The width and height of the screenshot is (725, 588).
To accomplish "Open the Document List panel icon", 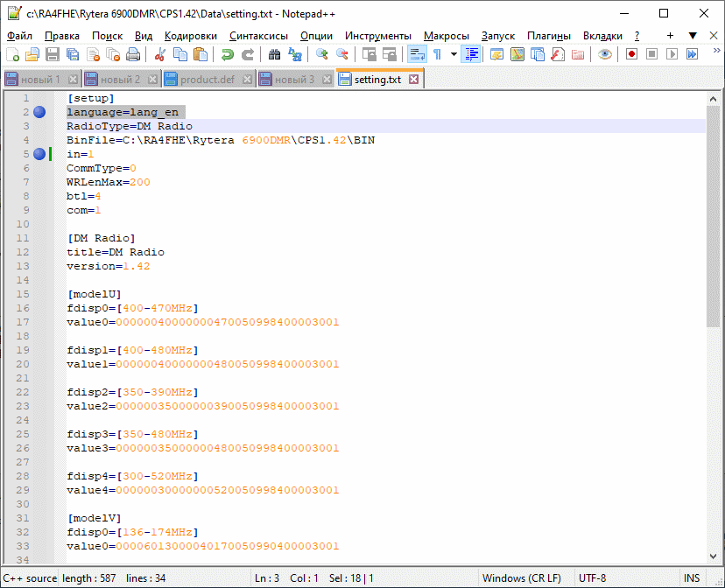I will point(538,54).
